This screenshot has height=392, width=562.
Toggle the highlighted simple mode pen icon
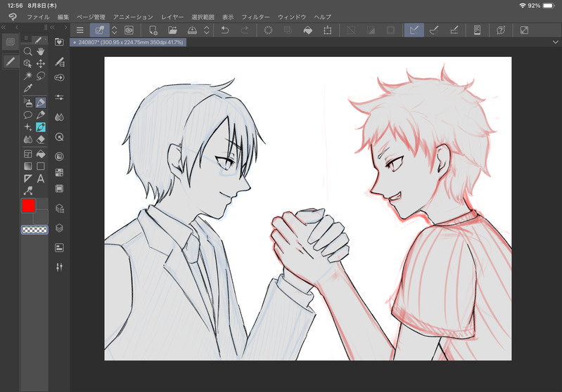tap(100, 30)
